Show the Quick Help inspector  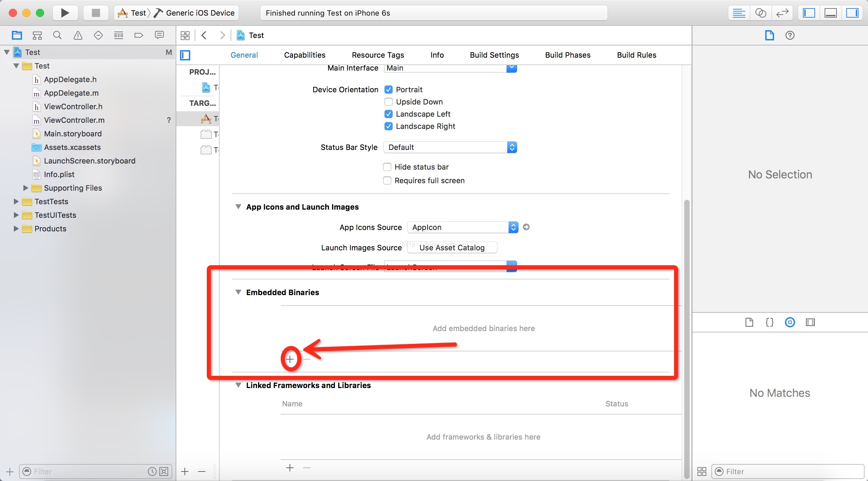[x=790, y=35]
